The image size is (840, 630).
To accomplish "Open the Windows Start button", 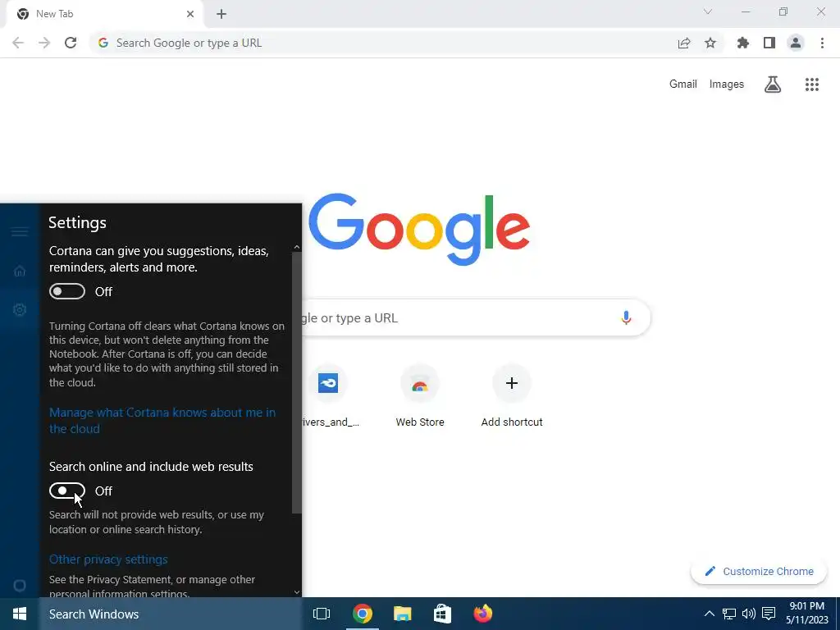I will (20, 614).
